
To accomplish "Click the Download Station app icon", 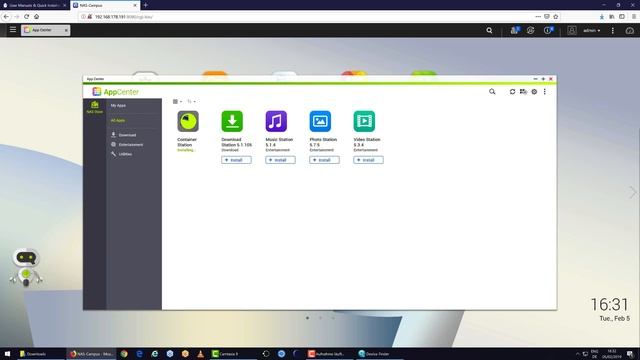I will (x=232, y=121).
